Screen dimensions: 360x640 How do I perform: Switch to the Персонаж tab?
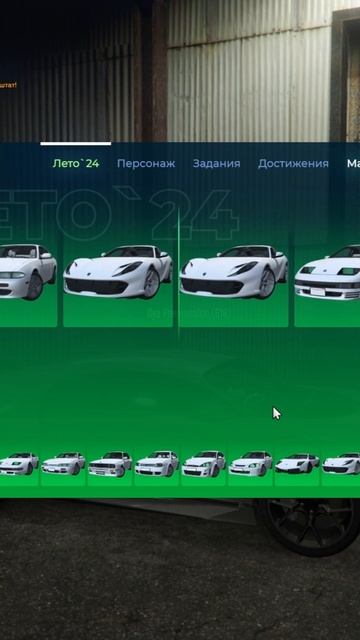(146, 164)
